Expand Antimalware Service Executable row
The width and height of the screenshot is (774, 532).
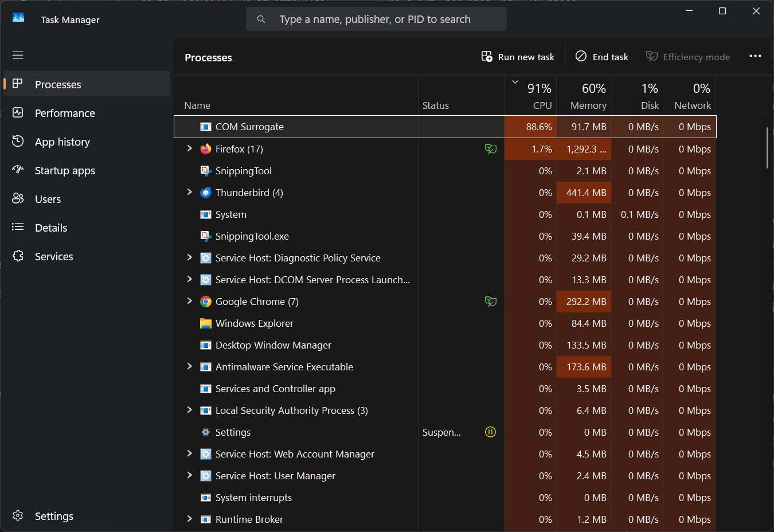pos(189,366)
